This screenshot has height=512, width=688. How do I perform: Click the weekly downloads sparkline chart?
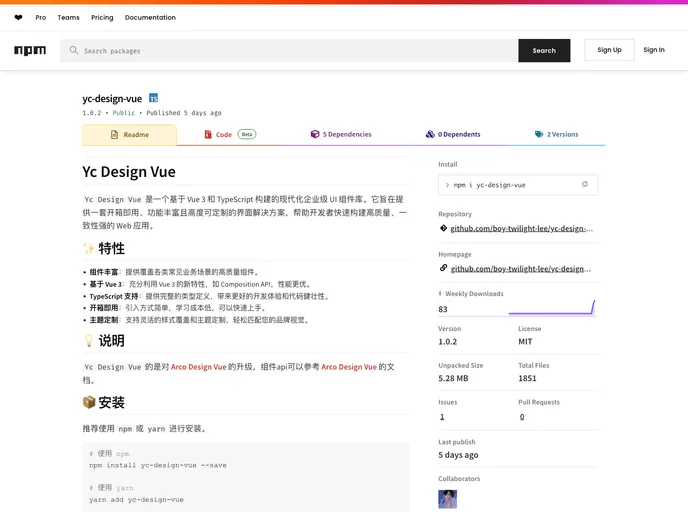[552, 308]
